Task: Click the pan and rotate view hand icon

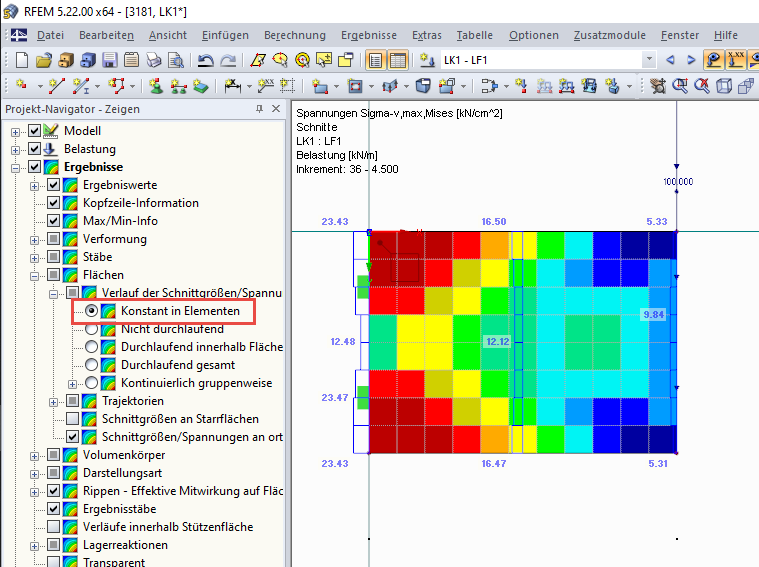Action: [658, 86]
